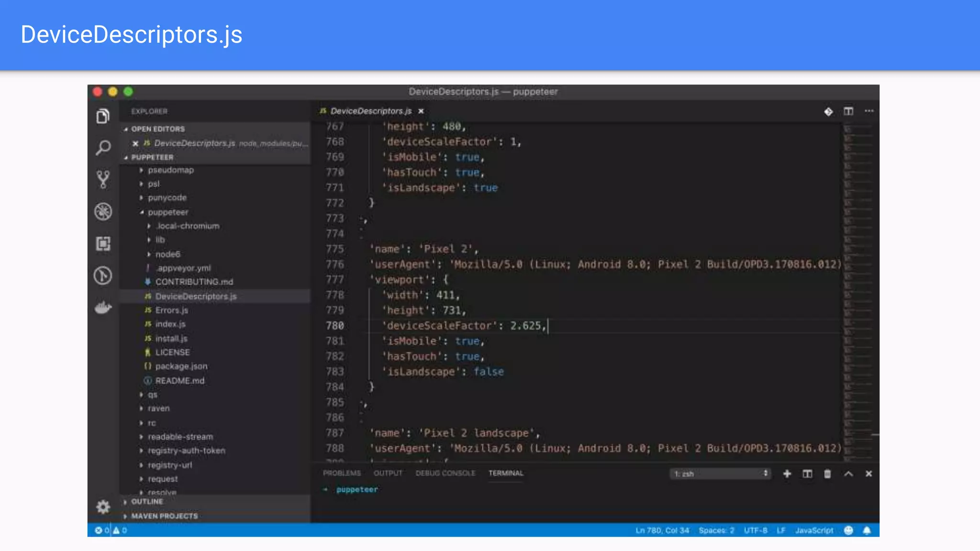Image resolution: width=980 pixels, height=551 pixels.
Task: Change indentation via Spaces: 2
Action: point(716,530)
